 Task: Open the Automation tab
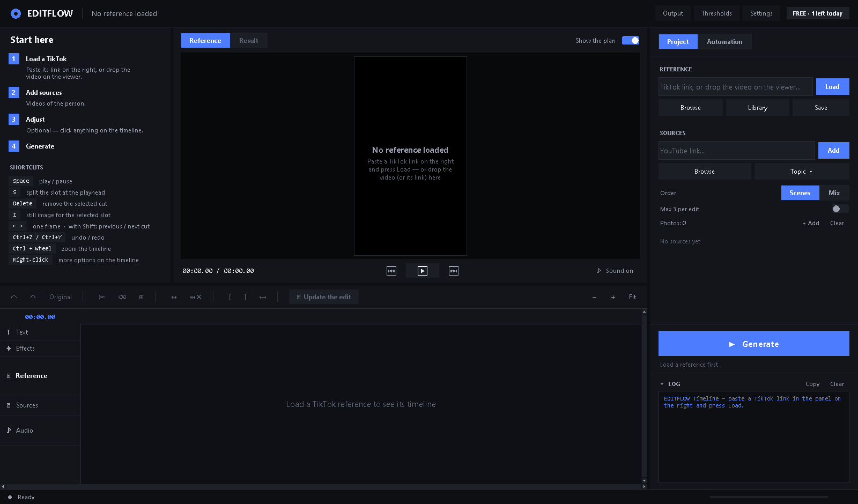click(724, 42)
